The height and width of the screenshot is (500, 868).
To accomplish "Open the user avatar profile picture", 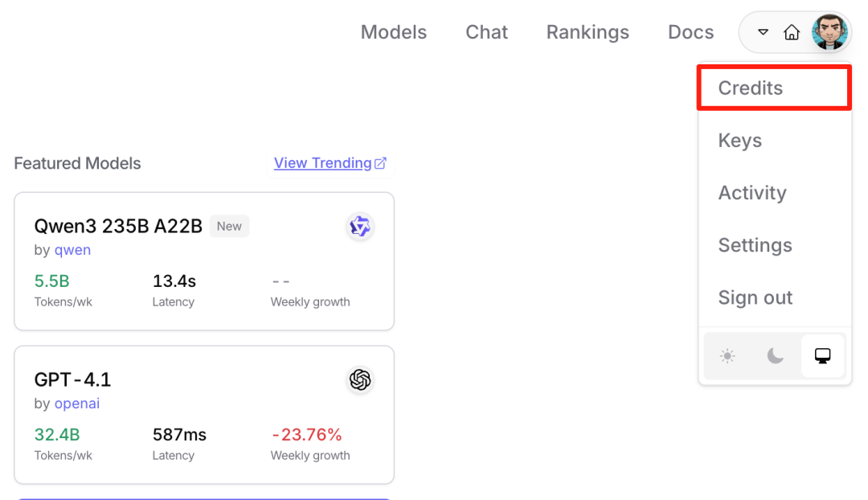I will (x=829, y=33).
